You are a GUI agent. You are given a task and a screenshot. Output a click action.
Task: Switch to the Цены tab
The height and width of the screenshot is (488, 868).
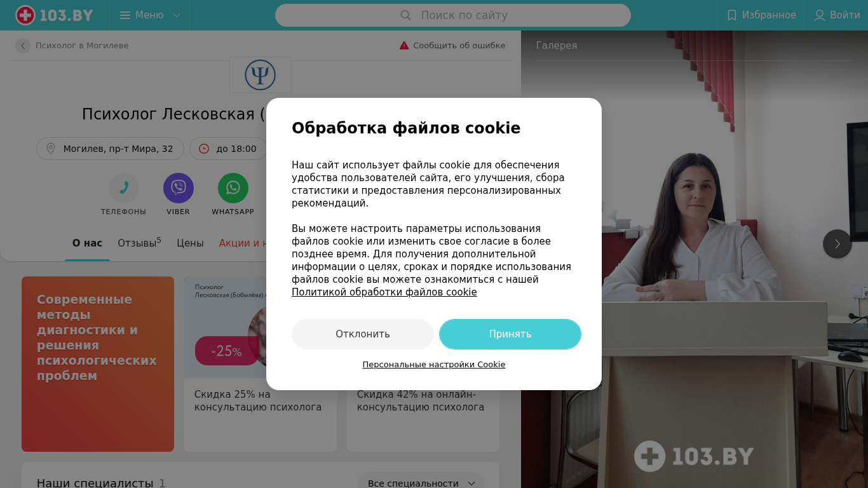point(190,243)
